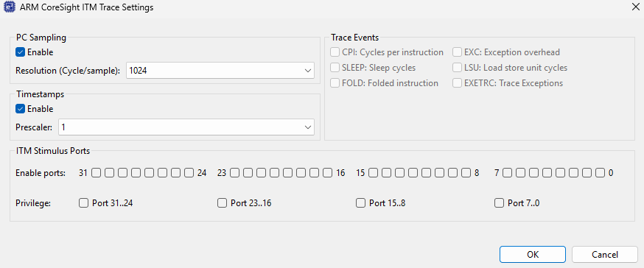The width and height of the screenshot is (644, 268).
Task: Check Privilege Port 15..8 checkbox
Action: tap(360, 202)
